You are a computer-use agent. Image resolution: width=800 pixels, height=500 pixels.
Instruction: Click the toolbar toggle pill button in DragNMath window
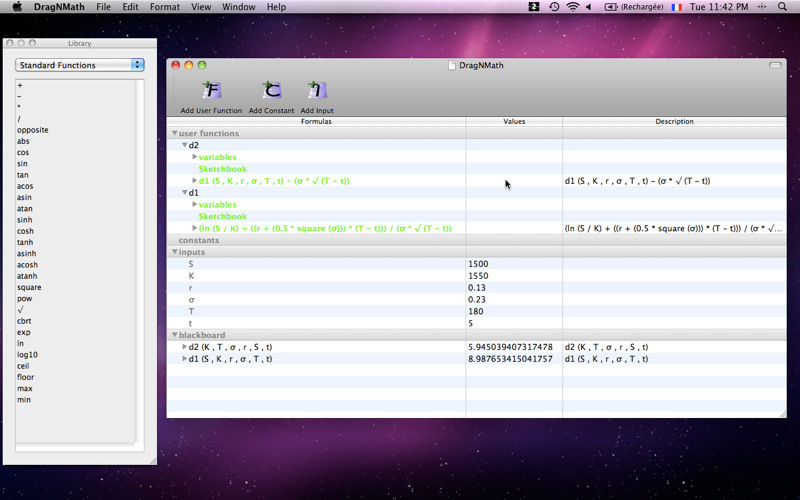point(775,65)
